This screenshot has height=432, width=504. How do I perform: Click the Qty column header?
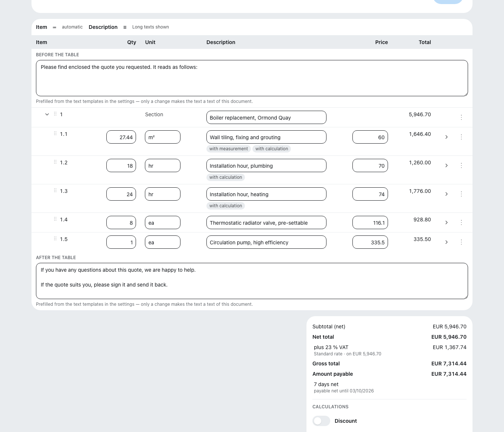(x=132, y=42)
